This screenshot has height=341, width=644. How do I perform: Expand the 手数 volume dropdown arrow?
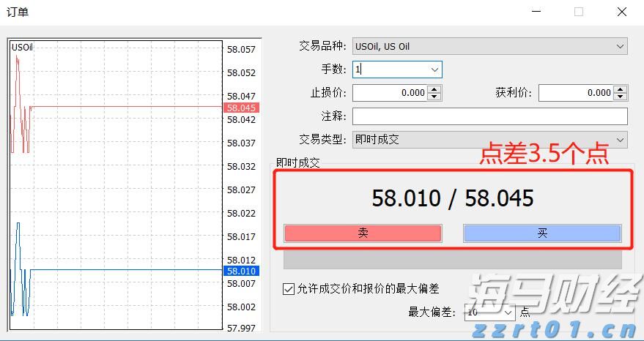[435, 70]
